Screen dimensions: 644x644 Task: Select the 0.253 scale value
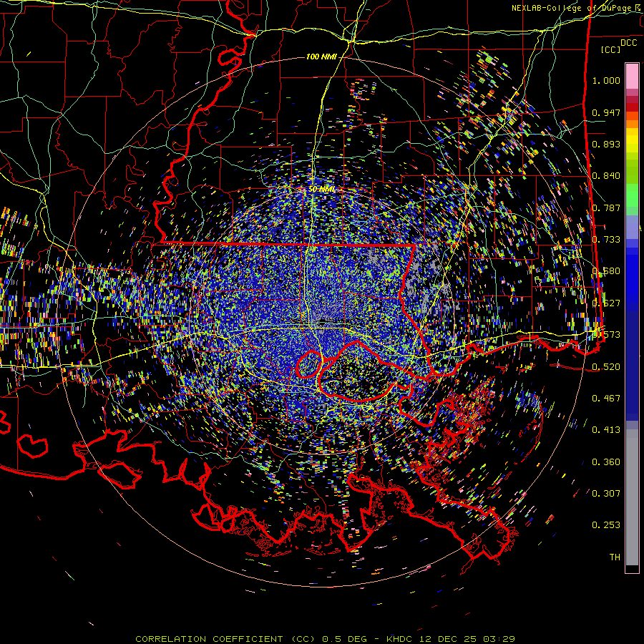[606, 525]
